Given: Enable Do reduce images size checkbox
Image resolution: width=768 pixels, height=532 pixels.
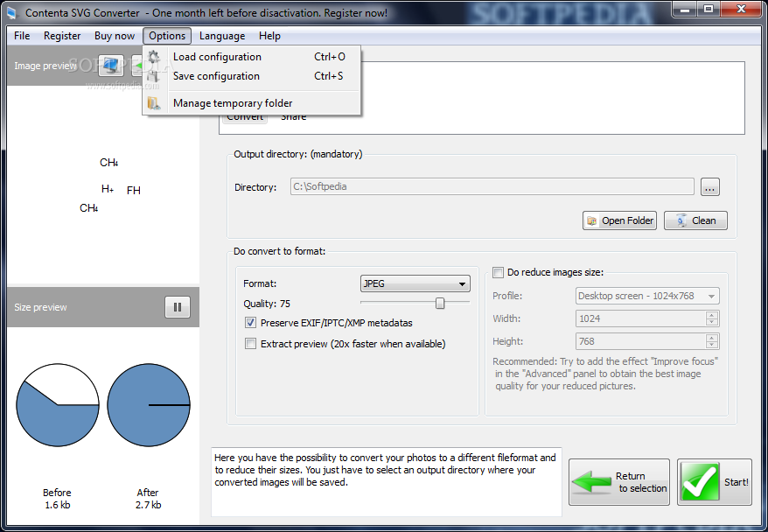Looking at the screenshot, I should pyautogui.click(x=498, y=272).
